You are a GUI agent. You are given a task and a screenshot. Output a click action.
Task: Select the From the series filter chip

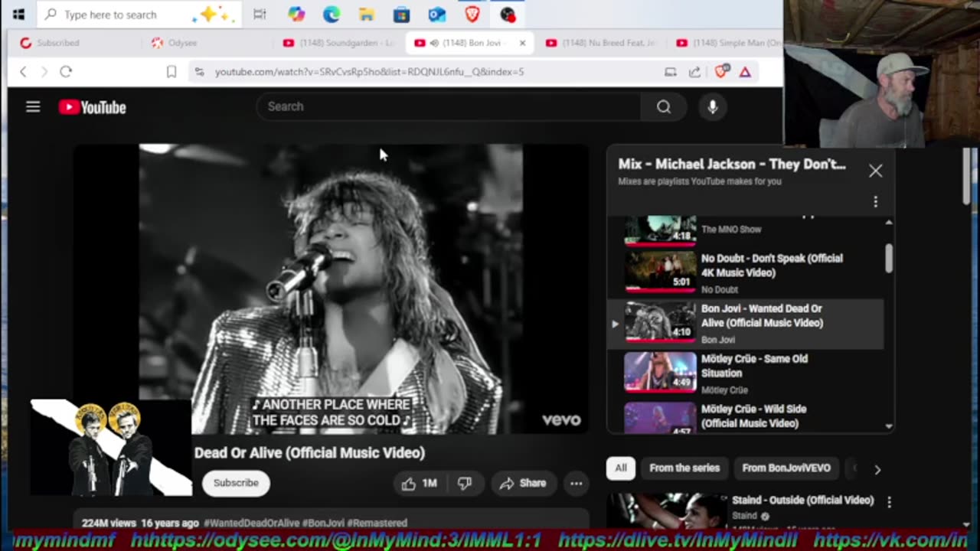pyautogui.click(x=684, y=468)
